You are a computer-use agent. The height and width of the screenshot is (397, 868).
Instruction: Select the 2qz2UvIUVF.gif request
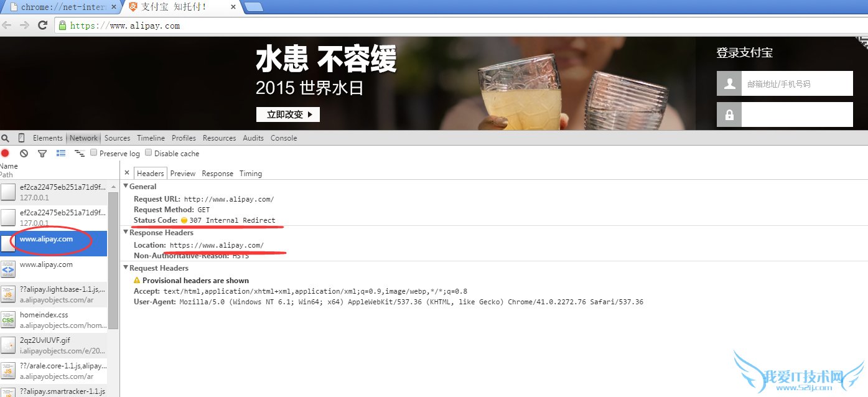pyautogui.click(x=54, y=345)
